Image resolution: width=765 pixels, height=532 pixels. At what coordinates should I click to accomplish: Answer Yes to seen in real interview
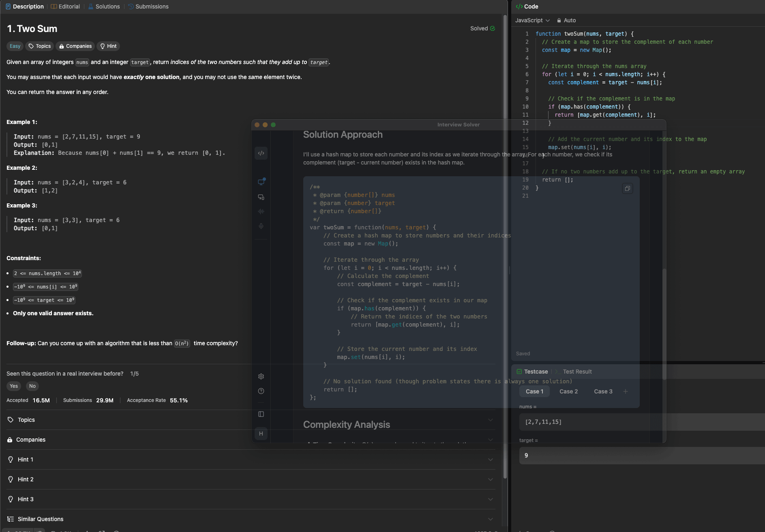click(14, 386)
